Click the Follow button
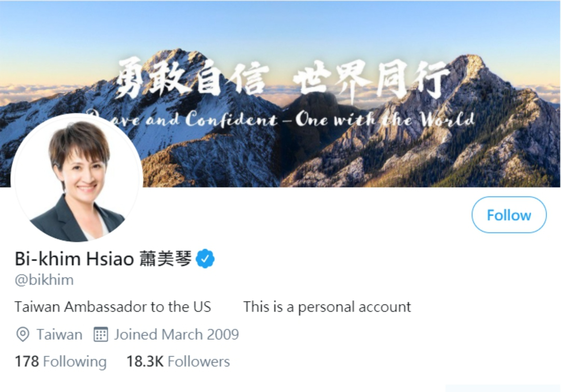Viewport: 561px width, 392px height. [509, 215]
